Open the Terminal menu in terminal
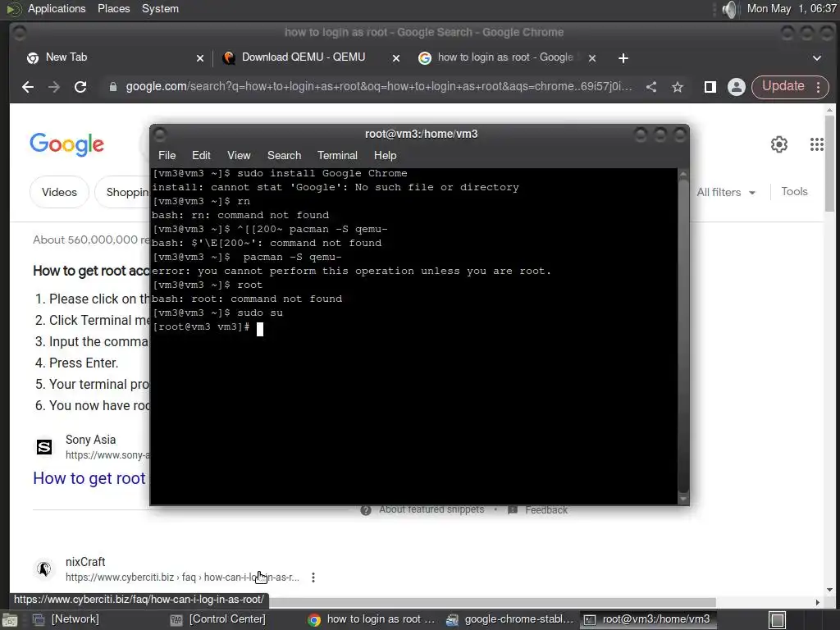840x630 pixels. click(x=337, y=155)
